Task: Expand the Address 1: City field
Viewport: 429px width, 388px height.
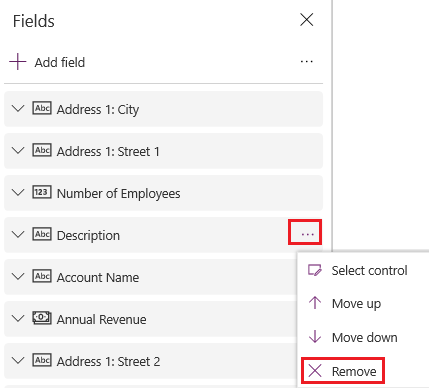Action: click(x=18, y=108)
